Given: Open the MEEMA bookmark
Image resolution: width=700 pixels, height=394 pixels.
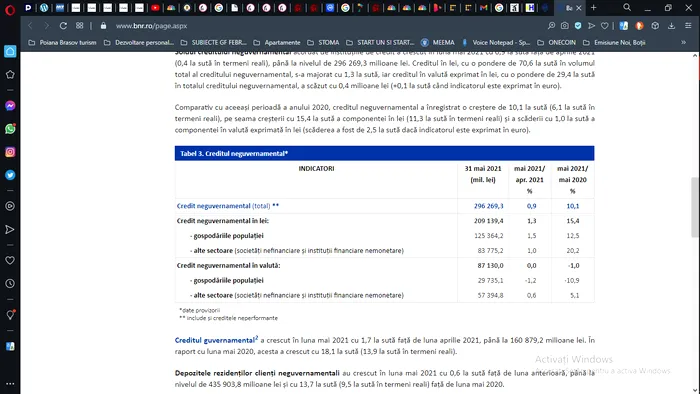Looking at the screenshot, I should (438, 42).
